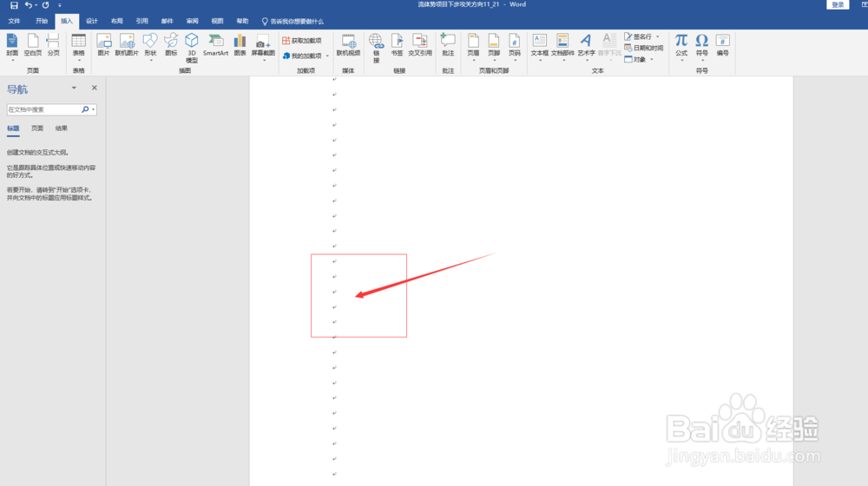Open the Header (页眉) menu

point(473,47)
